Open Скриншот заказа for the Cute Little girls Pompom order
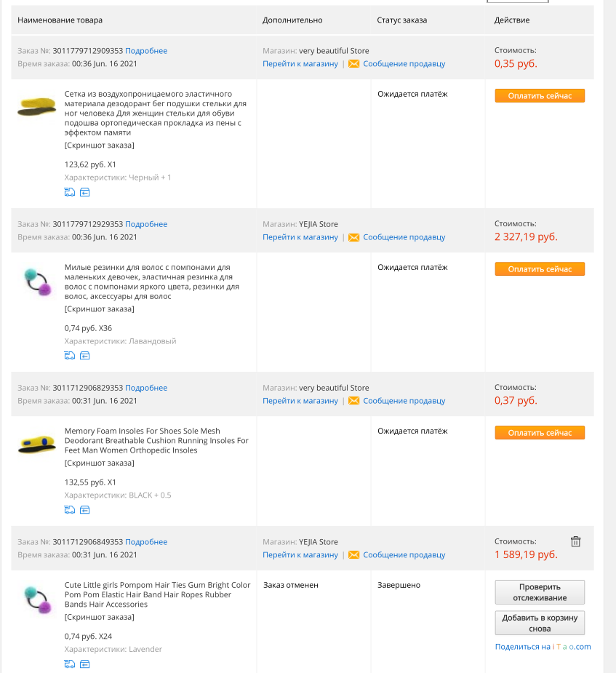The height and width of the screenshot is (673, 616). [100, 617]
